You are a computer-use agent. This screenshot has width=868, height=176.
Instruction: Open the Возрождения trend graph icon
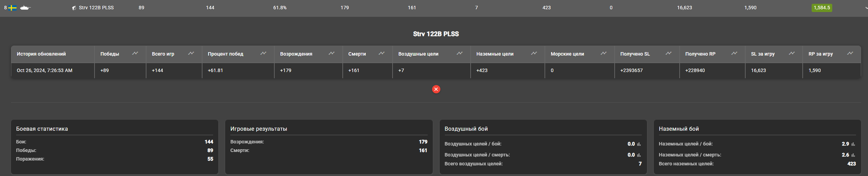331,54
